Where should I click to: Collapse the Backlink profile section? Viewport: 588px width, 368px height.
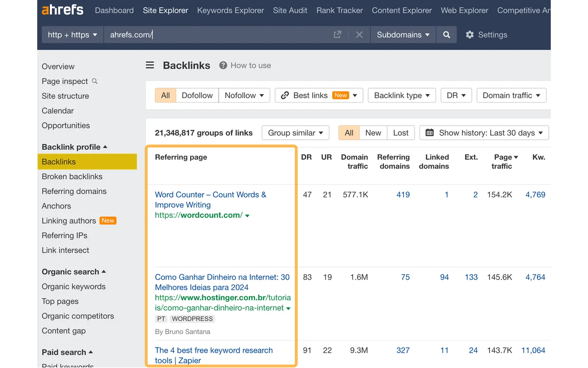click(x=74, y=147)
